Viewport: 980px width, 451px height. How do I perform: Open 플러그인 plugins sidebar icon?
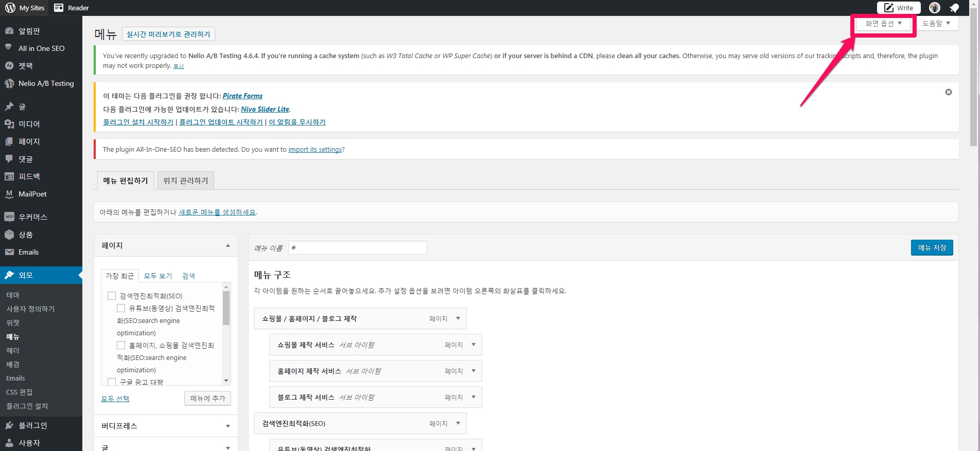(9, 425)
